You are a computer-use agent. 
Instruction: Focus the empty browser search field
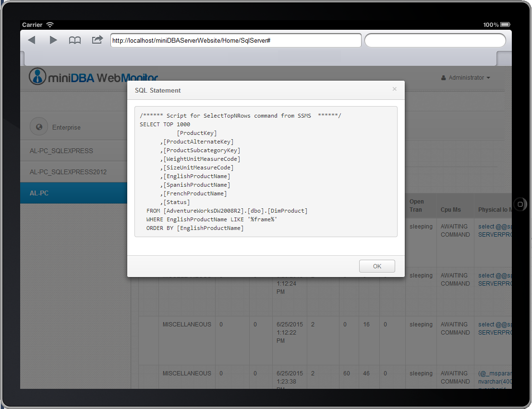tap(435, 40)
